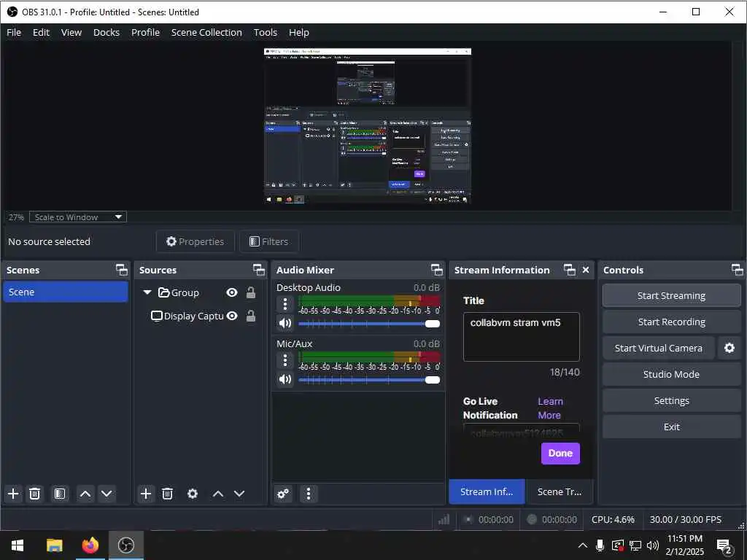The image size is (747, 560).
Task: Lock the Group source
Action: [x=251, y=292]
